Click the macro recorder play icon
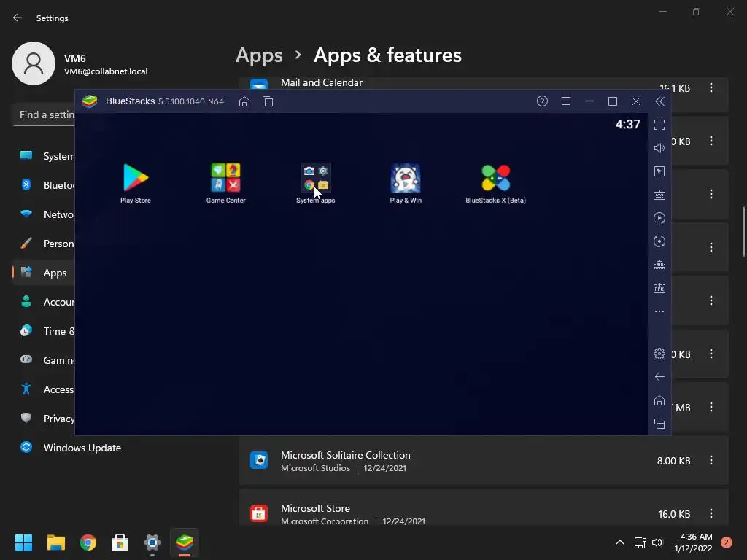This screenshot has width=747, height=560. tap(659, 218)
